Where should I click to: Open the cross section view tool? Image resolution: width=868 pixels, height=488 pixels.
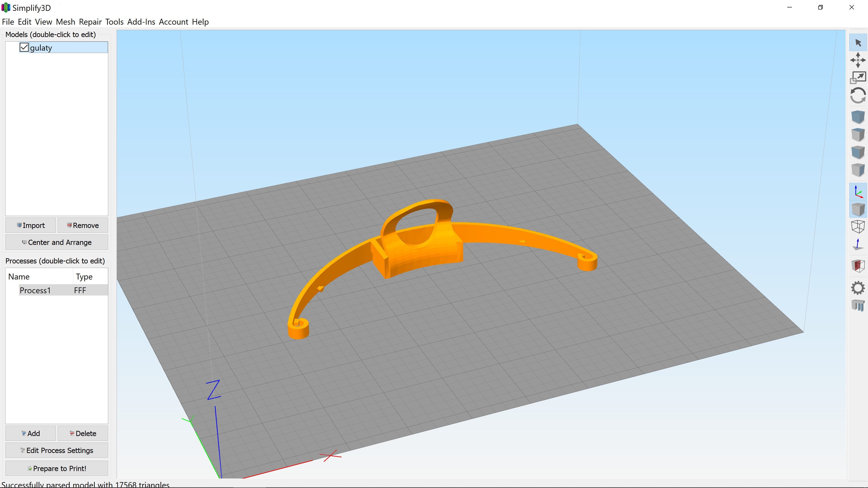coord(858,266)
